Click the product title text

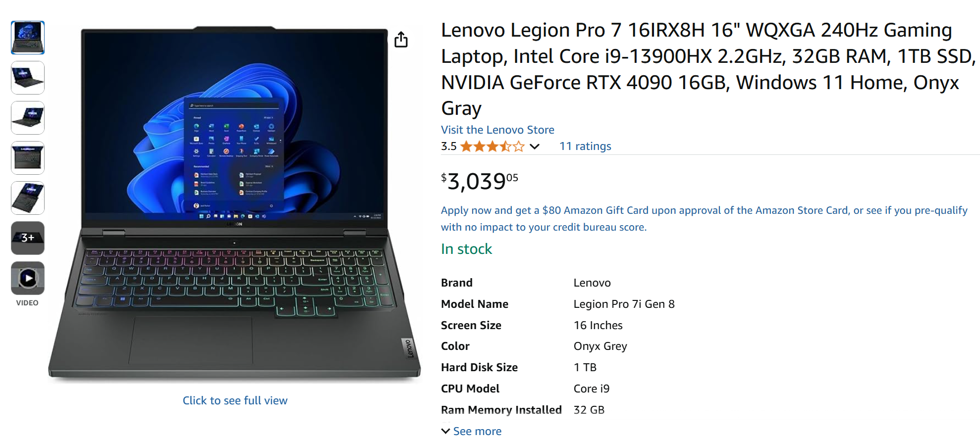[x=708, y=69]
